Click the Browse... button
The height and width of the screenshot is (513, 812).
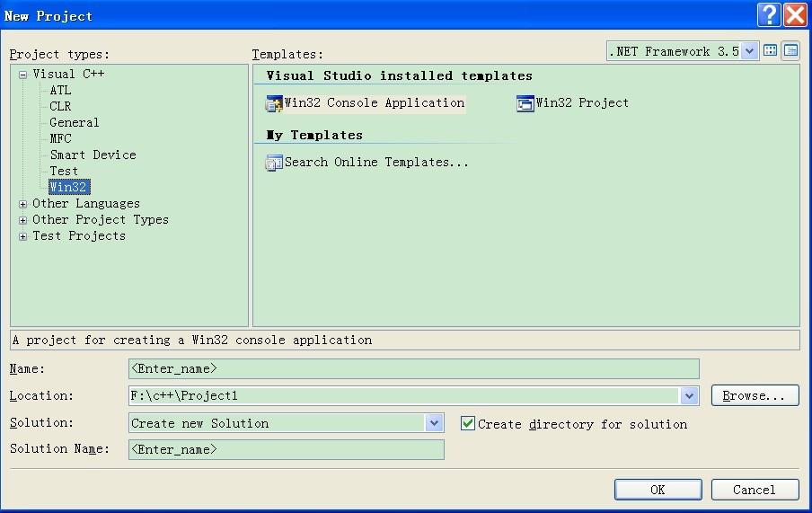pos(755,396)
